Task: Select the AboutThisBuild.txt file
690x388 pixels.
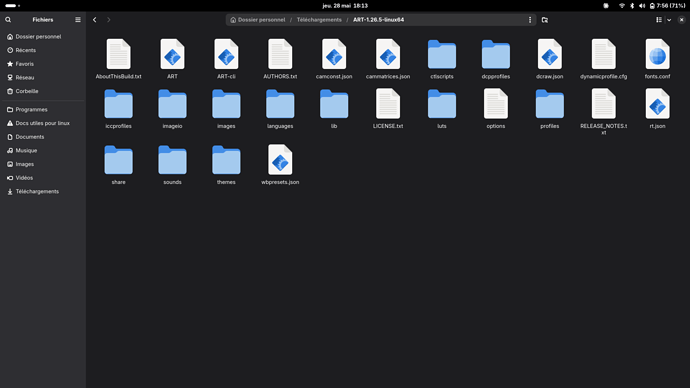Action: click(118, 59)
